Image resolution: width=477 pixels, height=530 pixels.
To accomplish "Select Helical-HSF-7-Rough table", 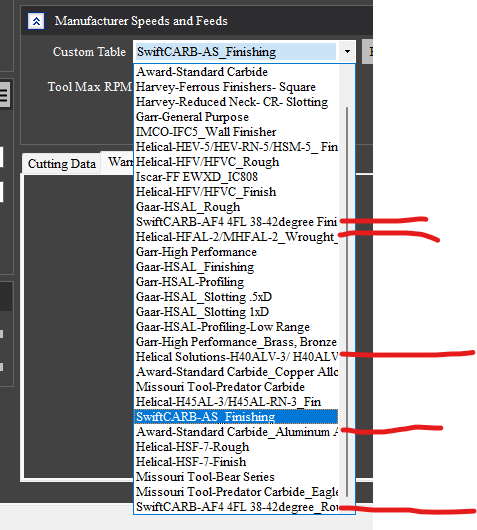I will tap(236, 447).
